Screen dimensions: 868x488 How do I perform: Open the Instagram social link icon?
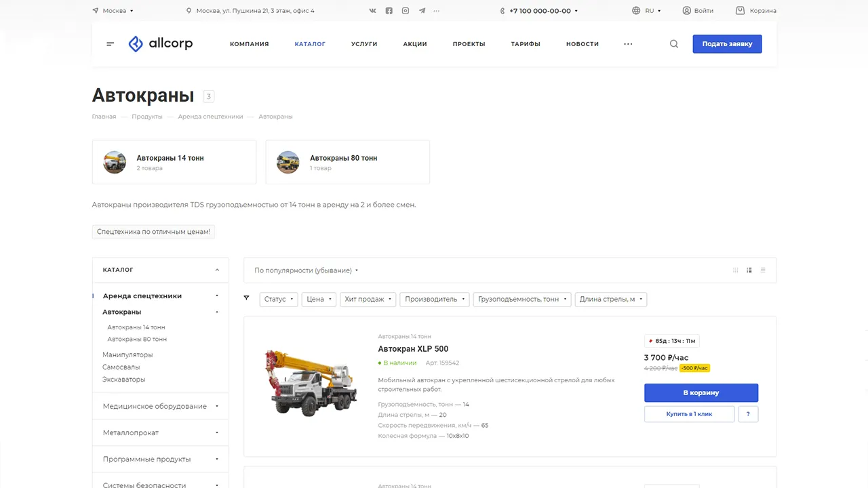click(406, 11)
